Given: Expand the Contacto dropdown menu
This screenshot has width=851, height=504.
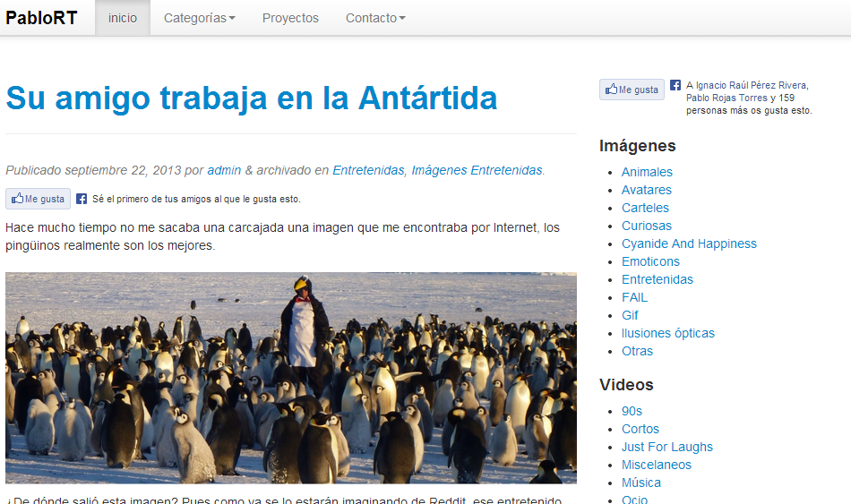Looking at the screenshot, I should point(375,18).
